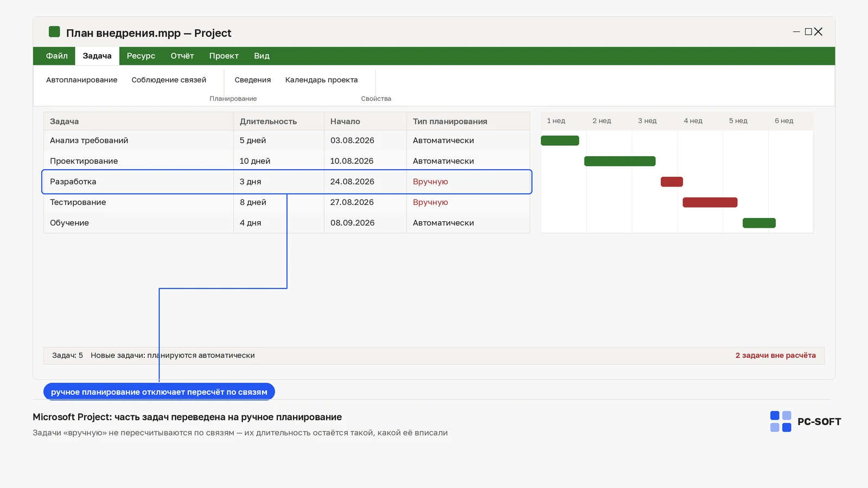Open the Ресурс ribbon tab

pos(141,56)
